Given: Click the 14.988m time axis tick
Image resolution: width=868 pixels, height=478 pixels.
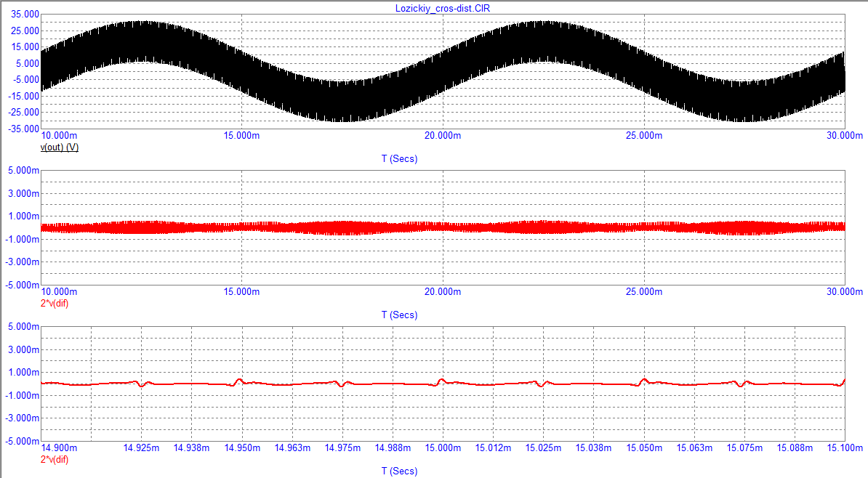Looking at the screenshot, I should [x=393, y=447].
